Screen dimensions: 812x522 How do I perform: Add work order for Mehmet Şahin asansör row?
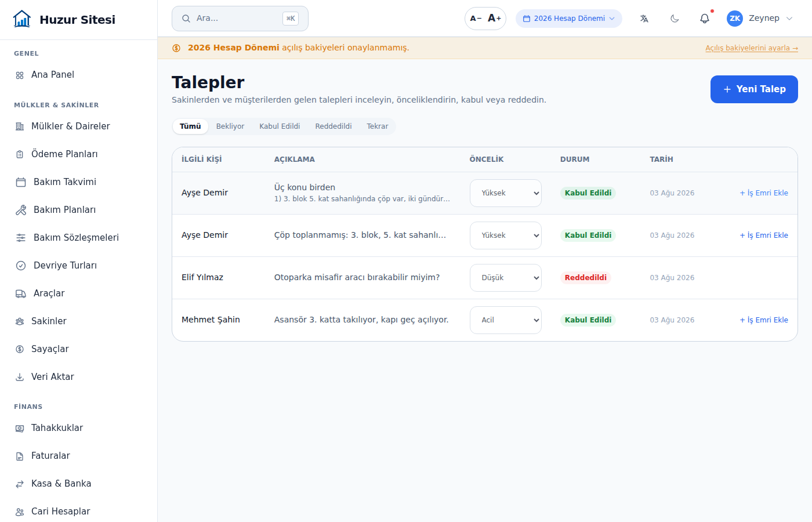tap(764, 320)
